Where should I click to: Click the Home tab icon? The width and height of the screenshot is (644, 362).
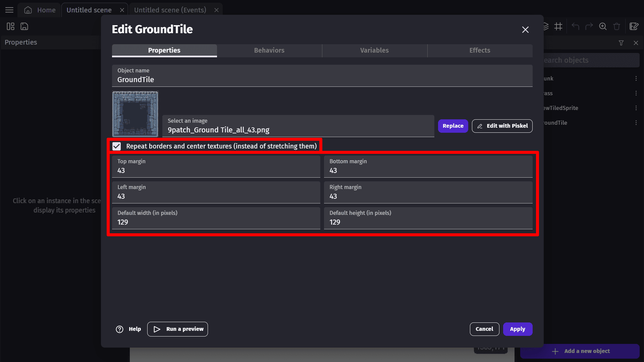point(28,10)
